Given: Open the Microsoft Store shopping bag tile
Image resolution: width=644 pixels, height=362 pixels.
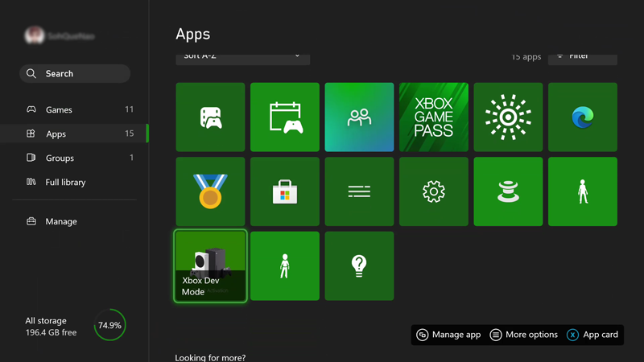Looking at the screenshot, I should [284, 191].
